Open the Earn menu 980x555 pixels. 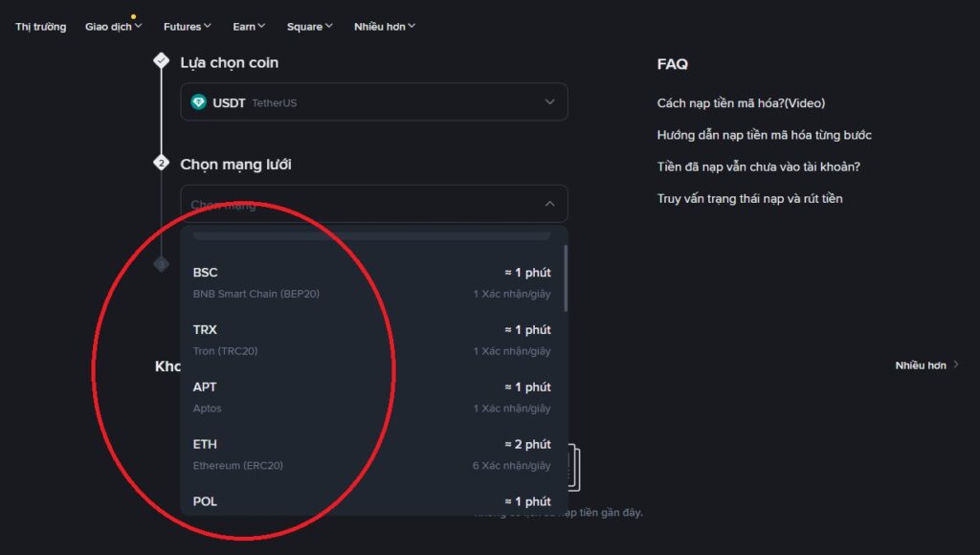[249, 27]
